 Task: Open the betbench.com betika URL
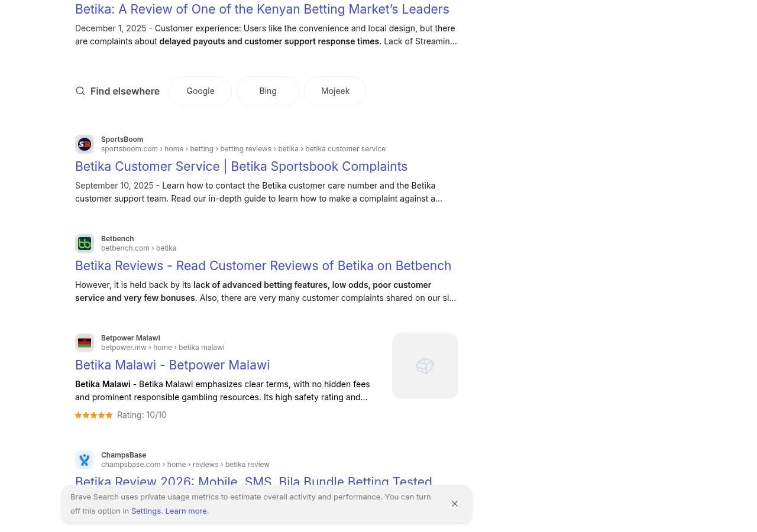[x=138, y=248]
